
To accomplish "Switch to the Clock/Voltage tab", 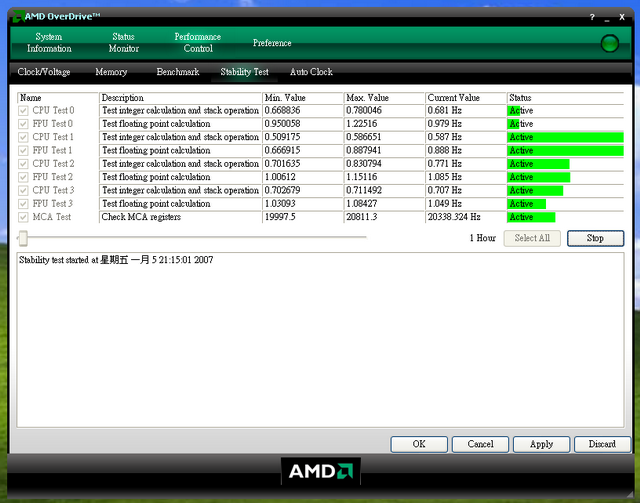I will 44,72.
